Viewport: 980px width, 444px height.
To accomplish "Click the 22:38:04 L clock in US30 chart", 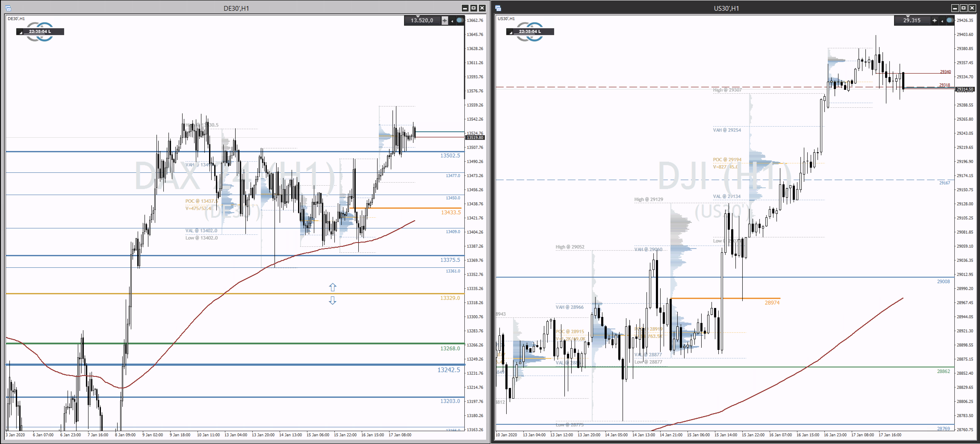I will tap(530, 32).
